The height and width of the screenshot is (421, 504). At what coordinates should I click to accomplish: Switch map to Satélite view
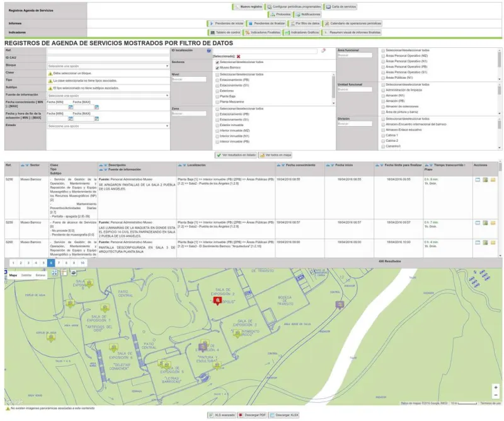coord(26,275)
